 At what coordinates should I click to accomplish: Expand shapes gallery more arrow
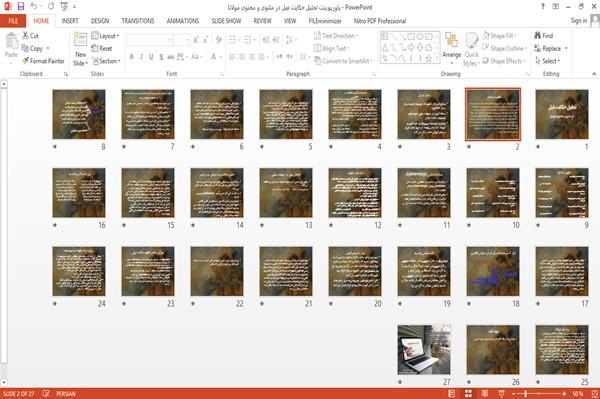(x=437, y=58)
